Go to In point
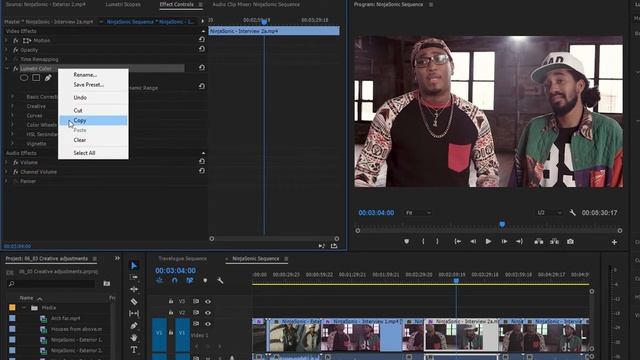Image resolution: width=640 pixels, height=360 pixels. tap(458, 242)
